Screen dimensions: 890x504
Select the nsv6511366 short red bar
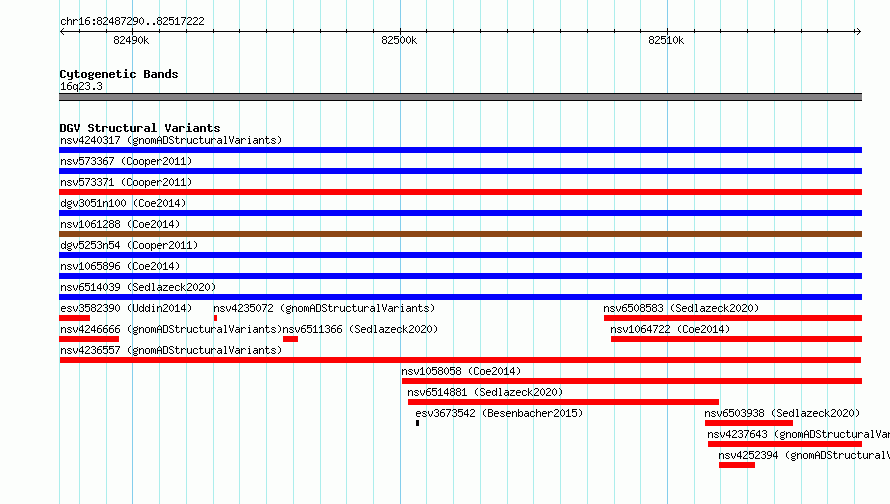pos(290,339)
